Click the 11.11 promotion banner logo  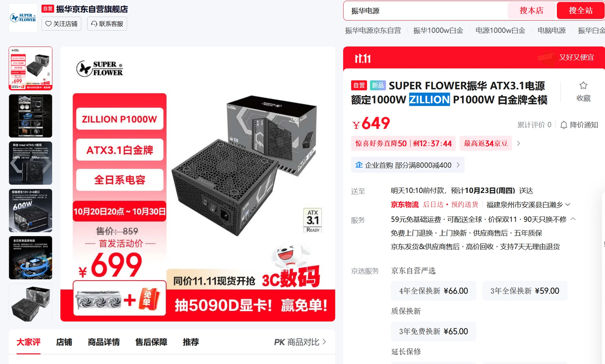(363, 58)
